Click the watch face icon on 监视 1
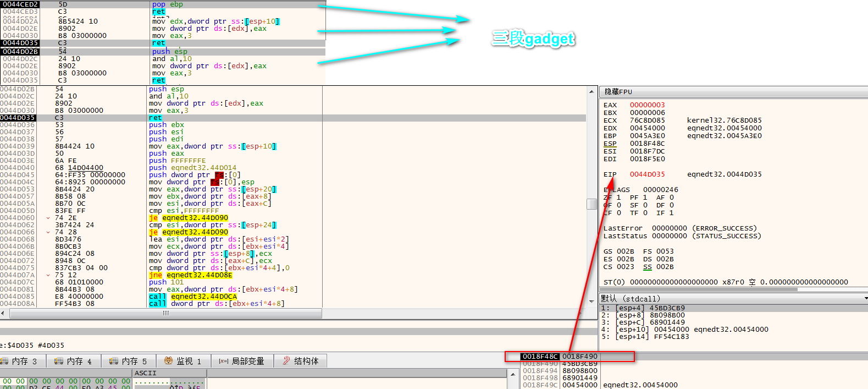This screenshot has height=389, width=868. pyautogui.click(x=168, y=361)
